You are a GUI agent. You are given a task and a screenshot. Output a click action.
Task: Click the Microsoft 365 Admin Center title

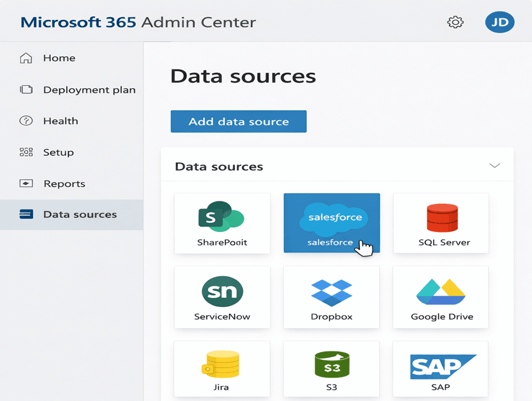coord(138,23)
